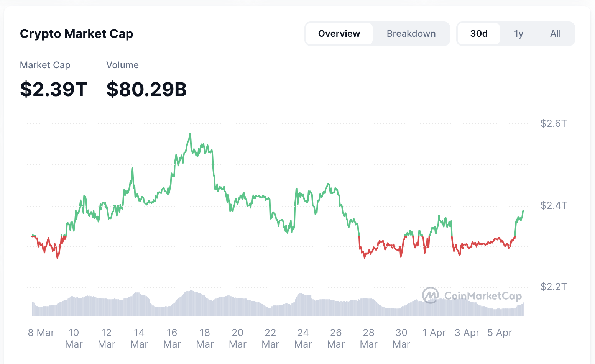Click the Market Cap label
Image resolution: width=595 pixels, height=364 pixels.
click(45, 65)
